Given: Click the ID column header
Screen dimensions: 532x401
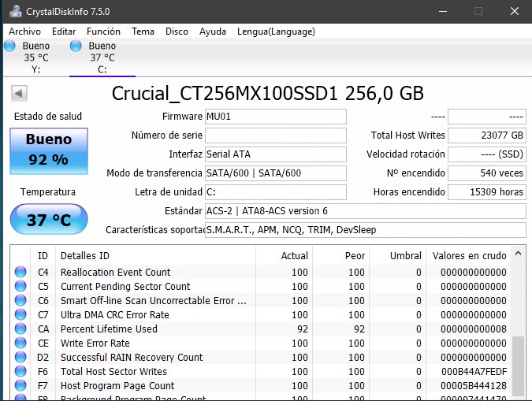Looking at the screenshot, I should point(43,256).
